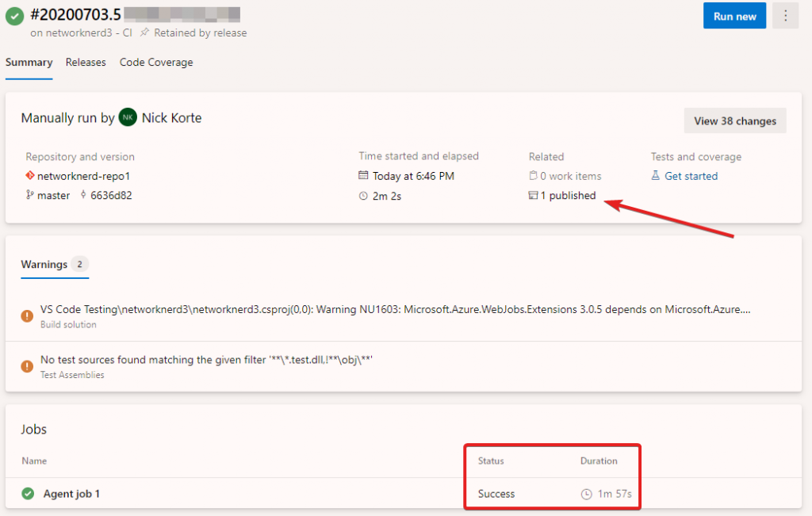Click the build number #20200703.5 title
Viewport: 812px width, 516px height.
[75, 14]
